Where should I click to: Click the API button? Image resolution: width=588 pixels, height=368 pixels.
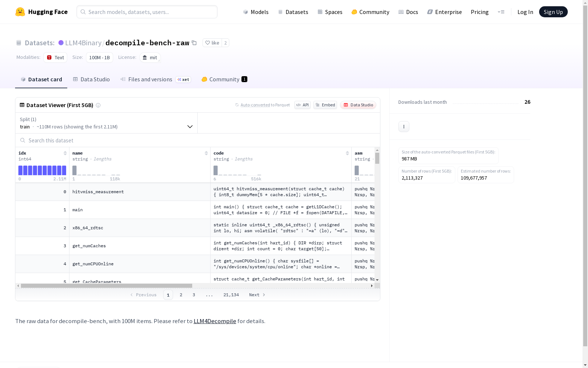302,105
